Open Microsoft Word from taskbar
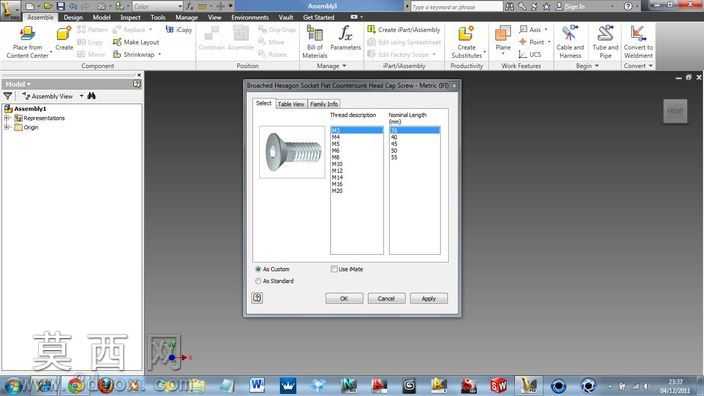 coord(257,385)
